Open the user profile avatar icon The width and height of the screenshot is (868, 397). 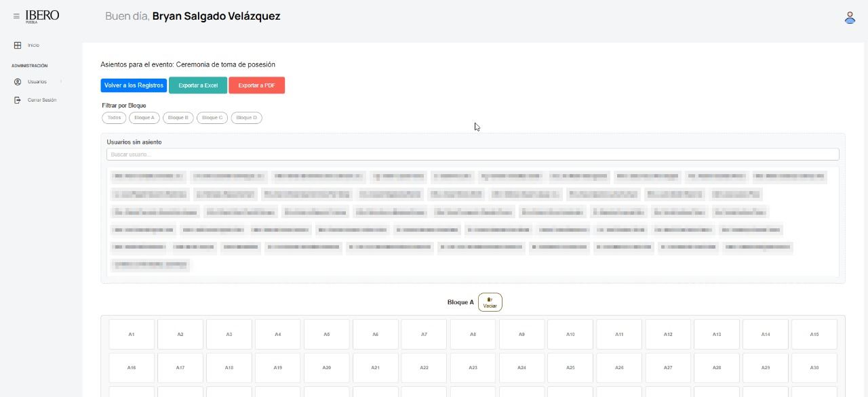coord(850,18)
